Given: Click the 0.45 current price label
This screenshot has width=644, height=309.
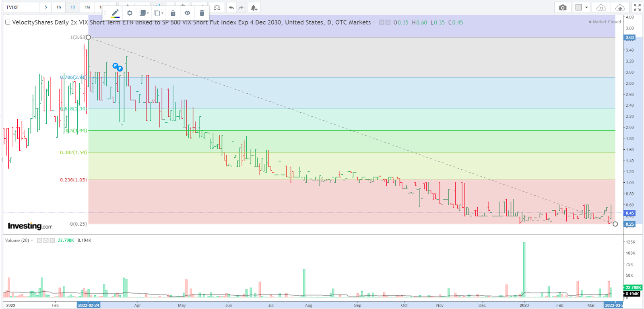Looking at the screenshot, I should tap(630, 213).
